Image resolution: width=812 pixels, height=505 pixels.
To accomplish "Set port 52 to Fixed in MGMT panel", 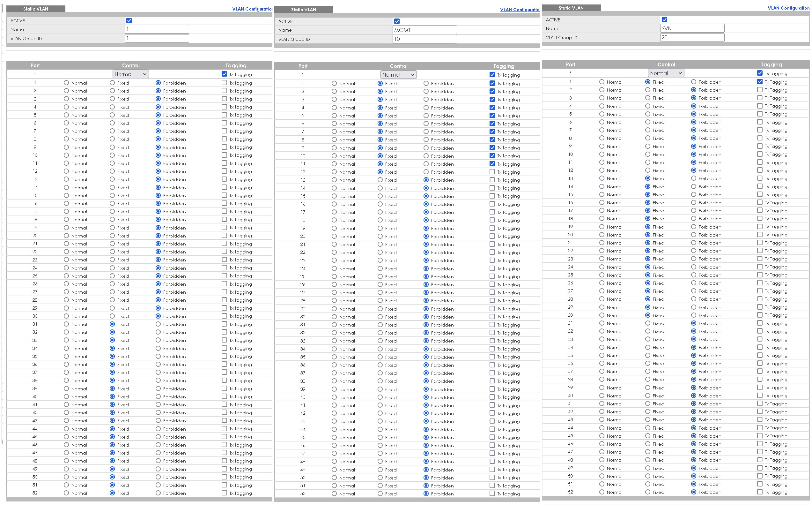I will 380,494.
